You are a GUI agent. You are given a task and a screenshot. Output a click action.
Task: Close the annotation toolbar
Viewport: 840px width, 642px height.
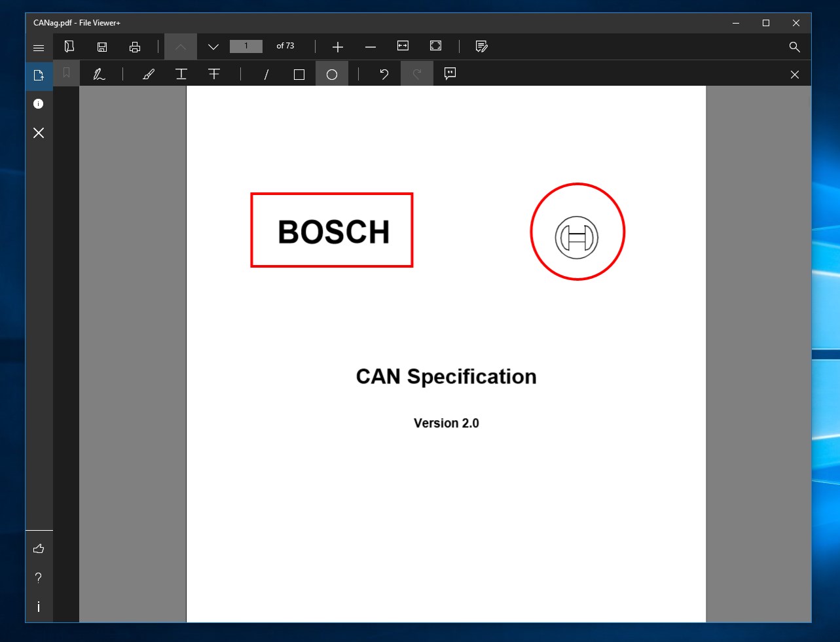(x=795, y=75)
